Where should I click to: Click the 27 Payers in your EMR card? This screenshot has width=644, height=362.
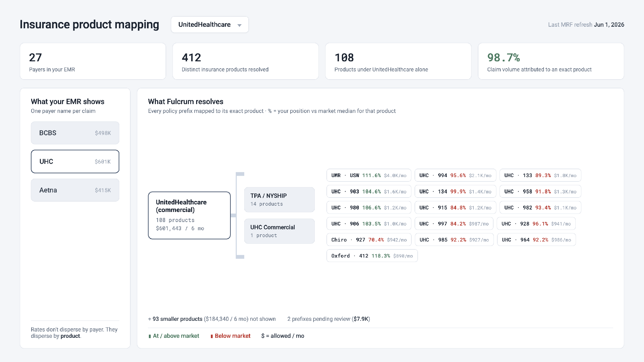pos(93,61)
